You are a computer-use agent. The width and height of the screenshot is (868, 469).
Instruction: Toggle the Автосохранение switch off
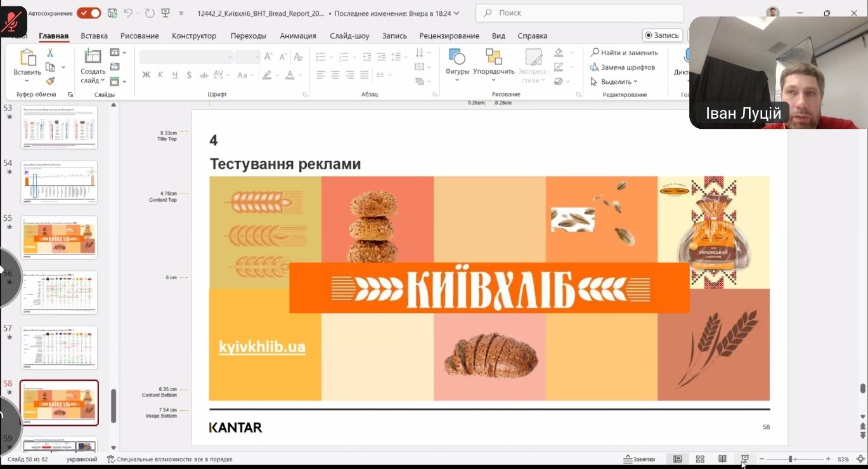[x=89, y=13]
